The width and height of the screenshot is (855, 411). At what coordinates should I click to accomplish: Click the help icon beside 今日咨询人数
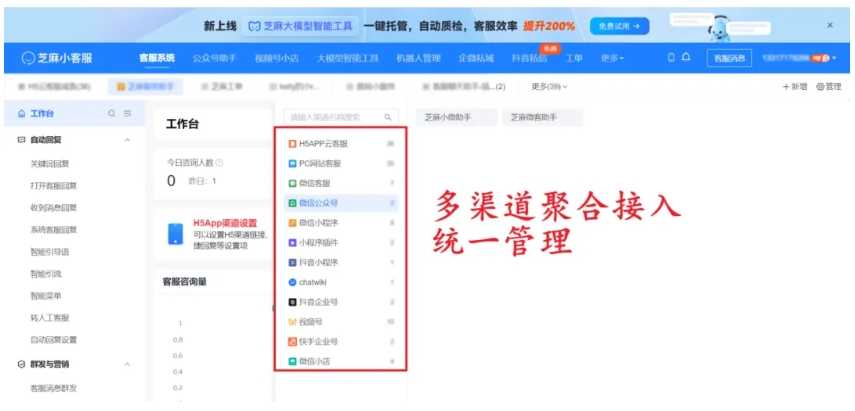(219, 162)
